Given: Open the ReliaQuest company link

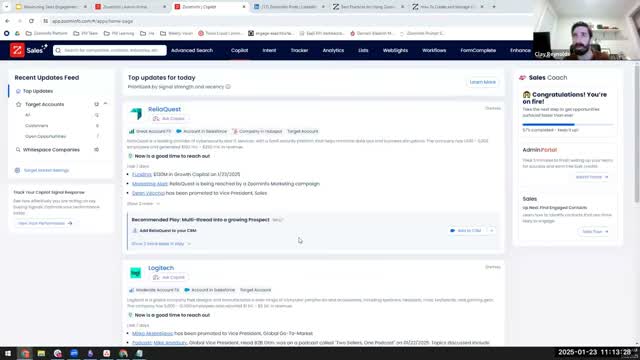Looking at the screenshot, I should (x=164, y=109).
